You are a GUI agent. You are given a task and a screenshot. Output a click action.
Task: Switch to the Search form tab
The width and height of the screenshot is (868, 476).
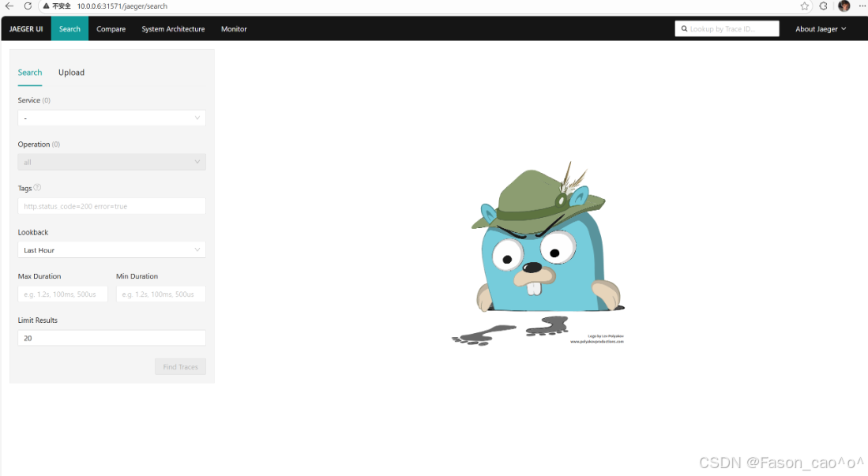(x=30, y=73)
